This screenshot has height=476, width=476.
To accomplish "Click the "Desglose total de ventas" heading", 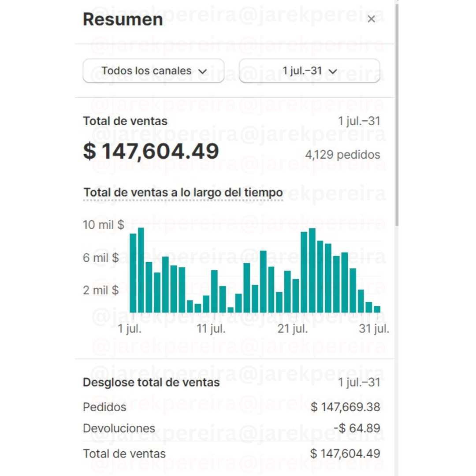I will (151, 382).
